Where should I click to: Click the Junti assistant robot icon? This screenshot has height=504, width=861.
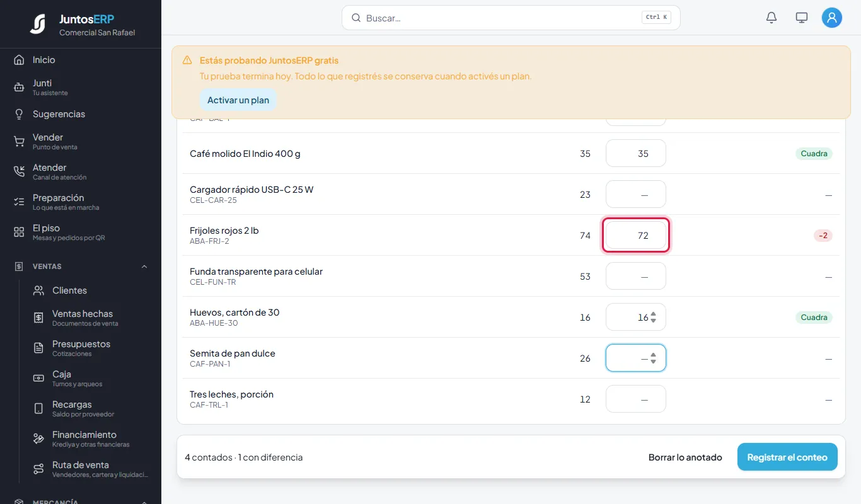[x=19, y=88]
